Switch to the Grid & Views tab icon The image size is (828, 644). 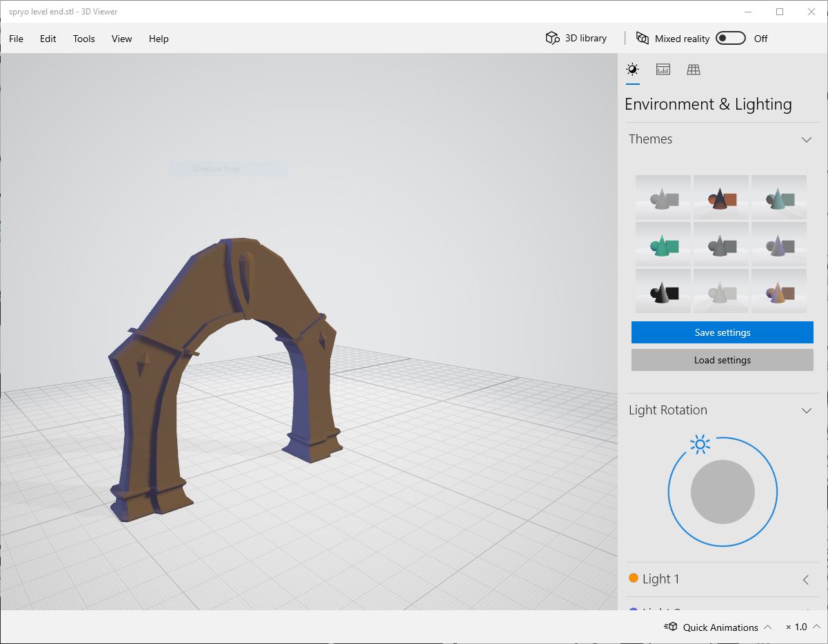[x=694, y=69]
